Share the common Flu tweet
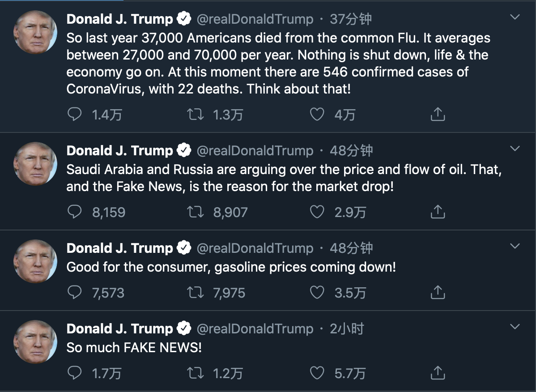Screen dimensions: 536x392 438,115
